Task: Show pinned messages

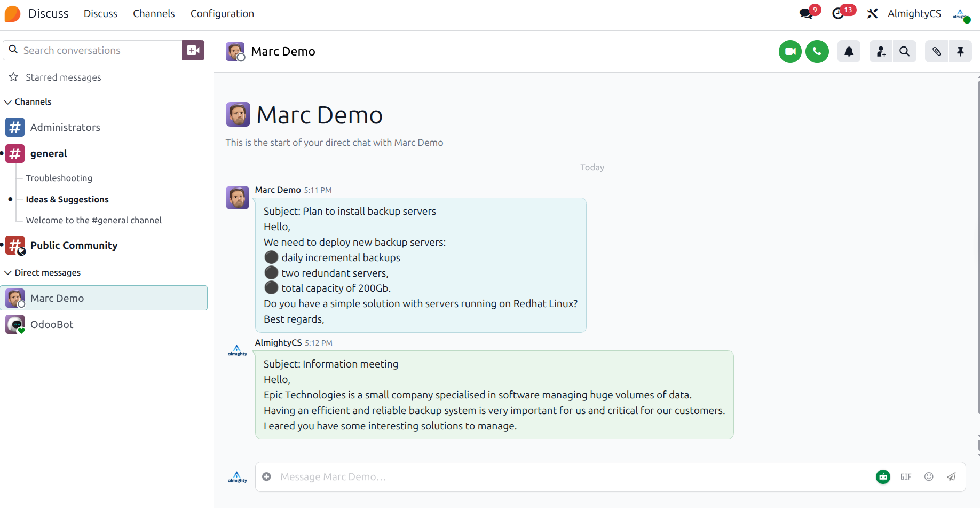Action: [960, 52]
